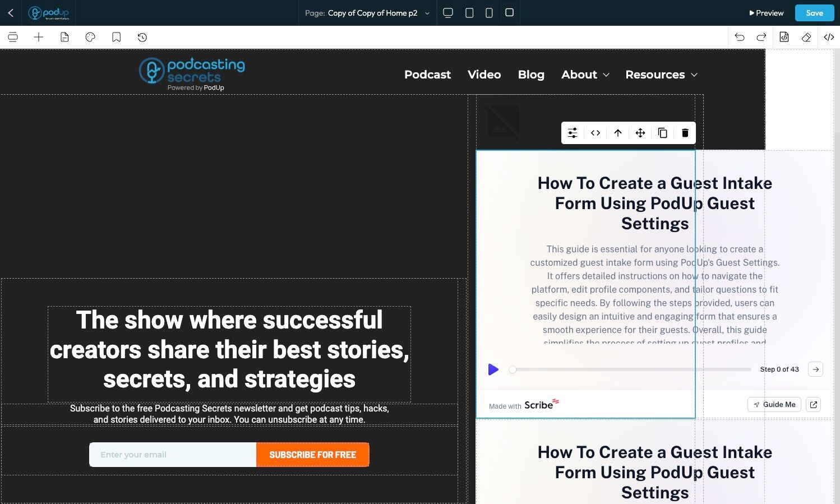
Task: Open the pages document icon
Action: 64,38
